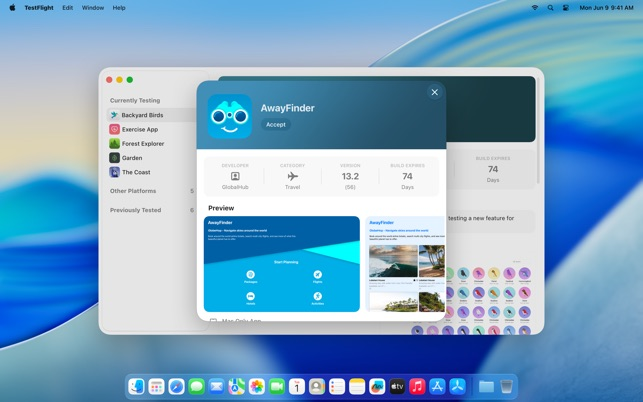
Task: Open the TestFlight application menu
Action: [39, 7]
